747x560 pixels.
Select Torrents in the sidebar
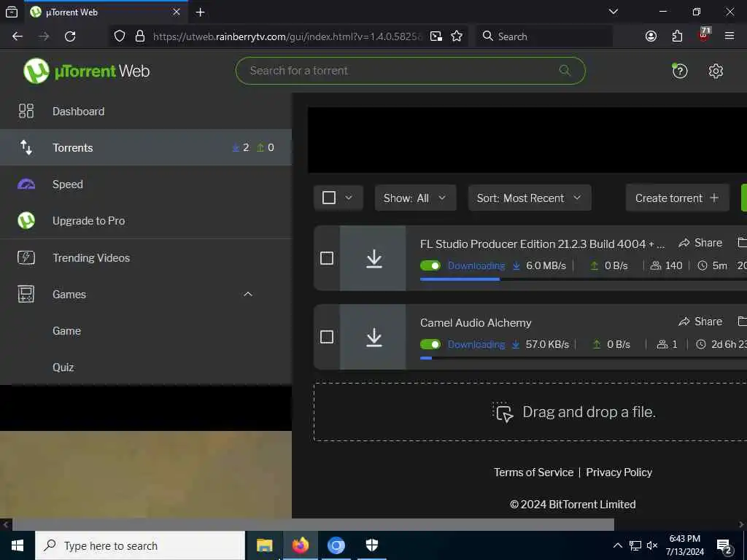coord(146,147)
